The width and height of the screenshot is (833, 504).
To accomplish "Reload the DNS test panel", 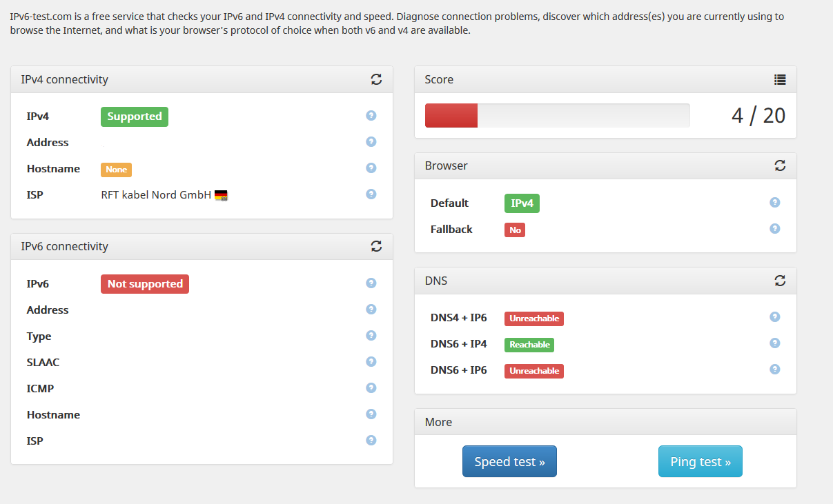I will (x=780, y=281).
